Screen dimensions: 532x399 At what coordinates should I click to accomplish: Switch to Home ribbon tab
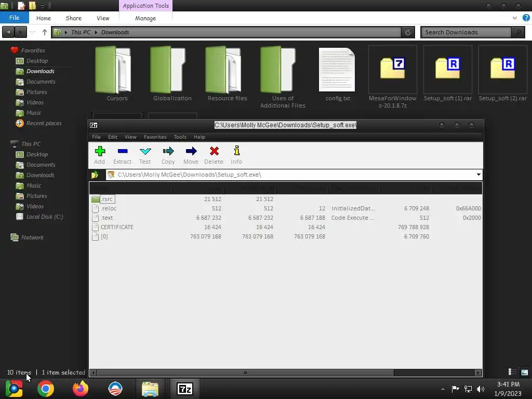point(44,18)
